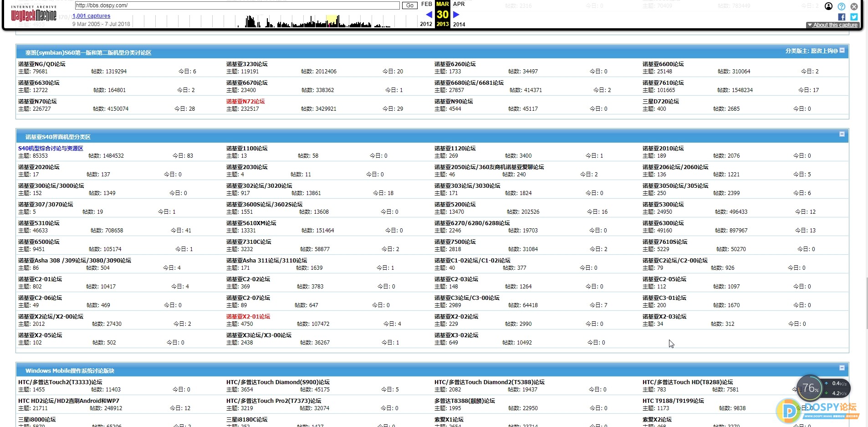Image resolution: width=868 pixels, height=427 pixels.
Task: Open 诺基亚6600论坛
Action: click(x=663, y=64)
